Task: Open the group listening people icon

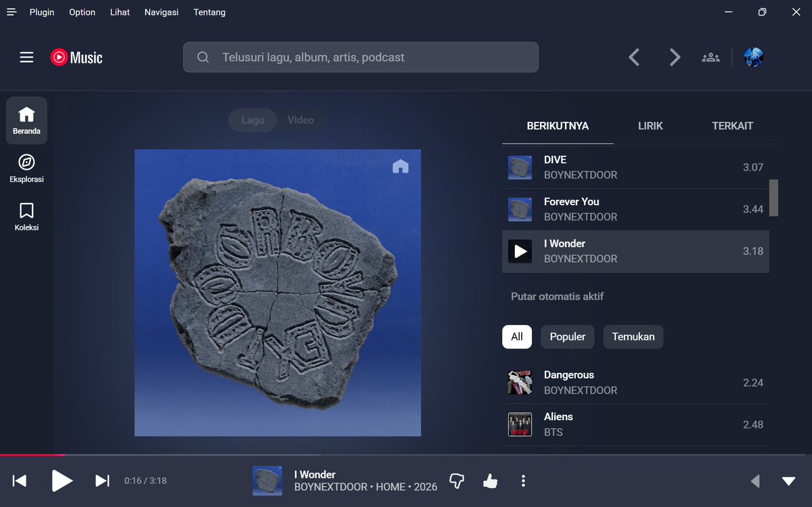Action: click(710, 58)
